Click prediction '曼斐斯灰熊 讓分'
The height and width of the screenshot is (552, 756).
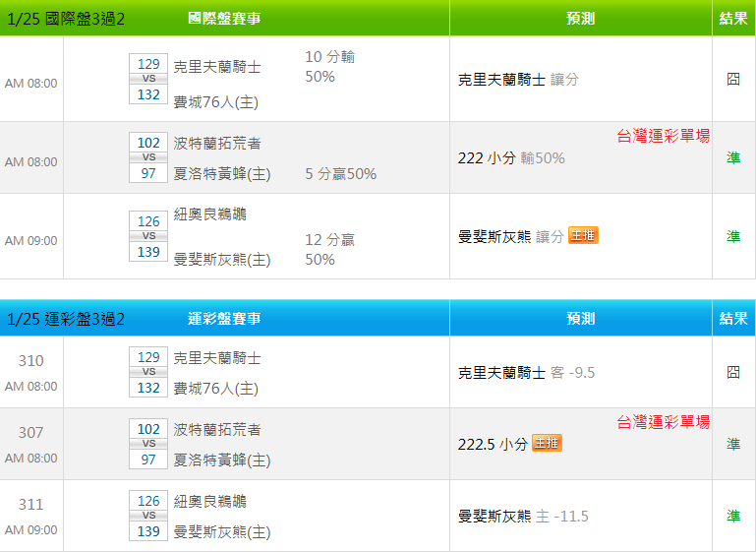click(x=511, y=236)
